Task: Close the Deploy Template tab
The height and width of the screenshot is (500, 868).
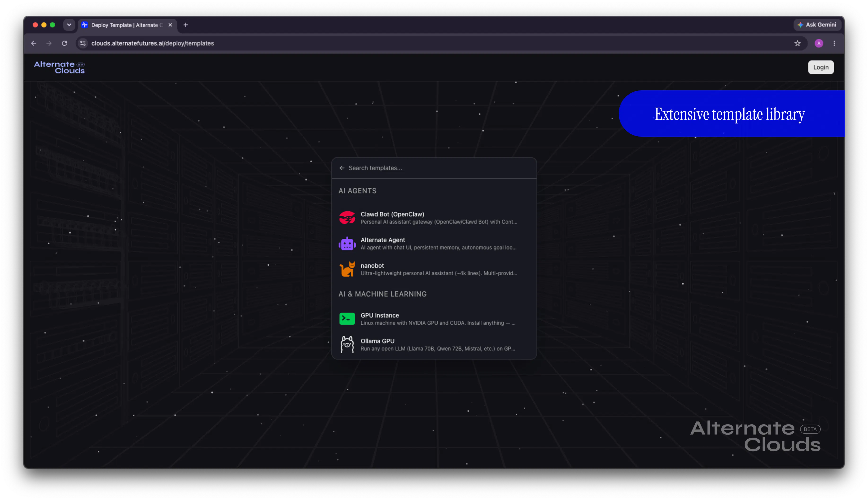Action: (x=170, y=25)
